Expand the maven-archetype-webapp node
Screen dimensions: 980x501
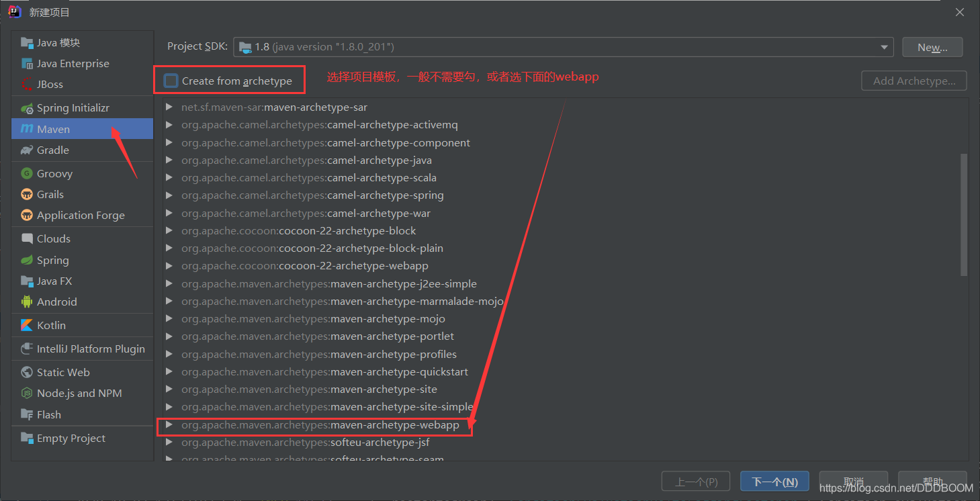169,425
